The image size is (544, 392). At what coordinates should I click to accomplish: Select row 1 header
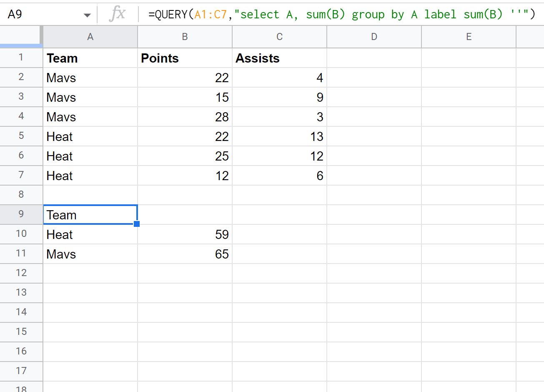pyautogui.click(x=21, y=58)
